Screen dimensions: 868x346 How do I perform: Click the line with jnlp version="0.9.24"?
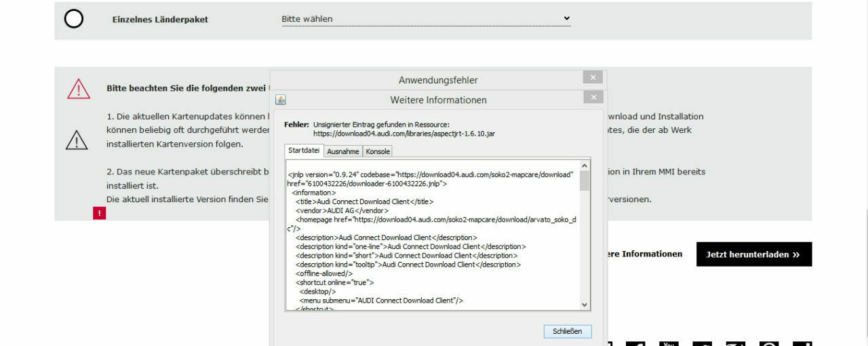click(431, 174)
